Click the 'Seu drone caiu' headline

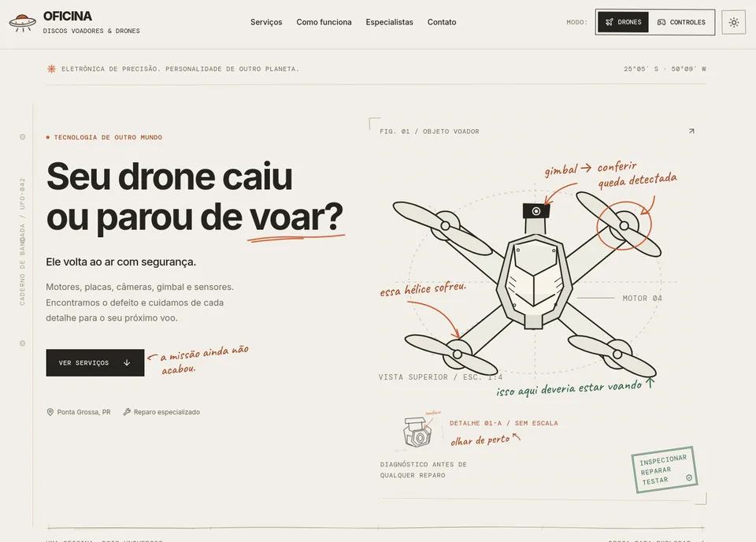(170, 176)
